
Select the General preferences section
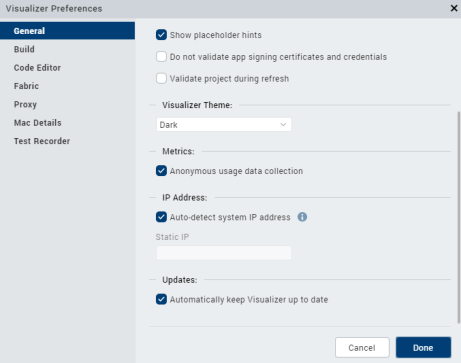coord(67,31)
